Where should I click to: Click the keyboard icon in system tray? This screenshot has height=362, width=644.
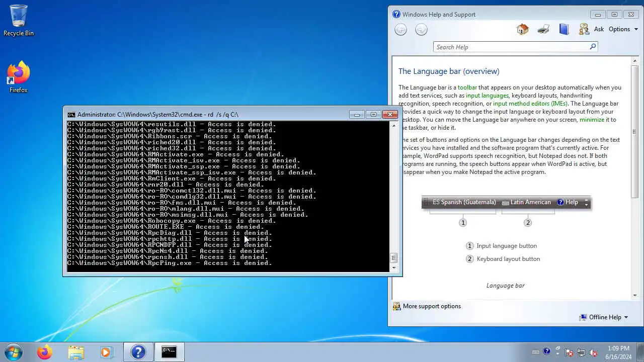(536, 352)
